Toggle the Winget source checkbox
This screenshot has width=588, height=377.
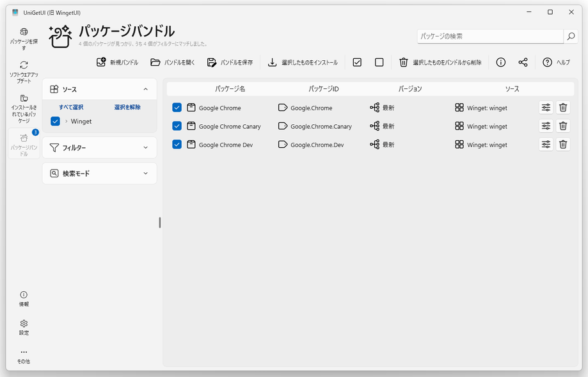pos(55,121)
